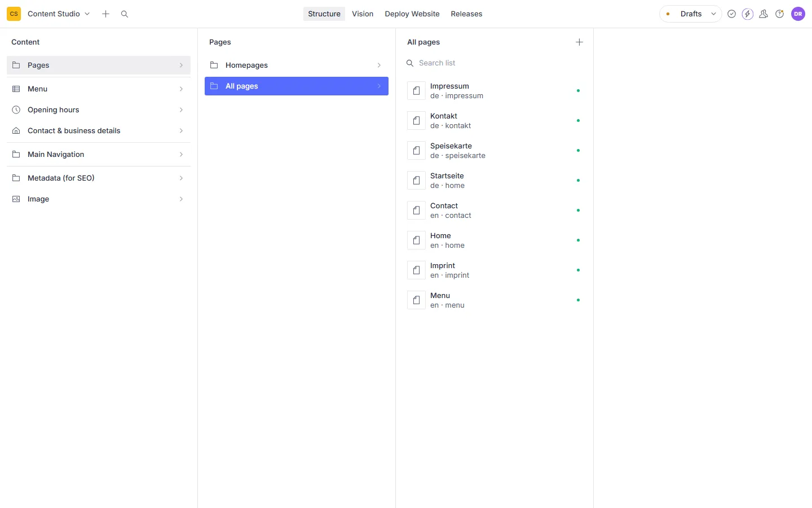The height and width of the screenshot is (508, 812).
Task: Click the Image row in Content
Action: (x=99, y=199)
